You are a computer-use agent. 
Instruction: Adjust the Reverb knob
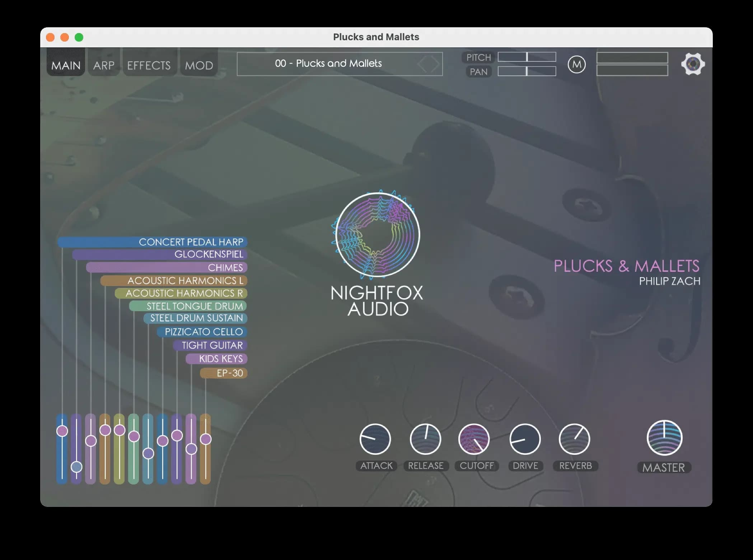[575, 439]
